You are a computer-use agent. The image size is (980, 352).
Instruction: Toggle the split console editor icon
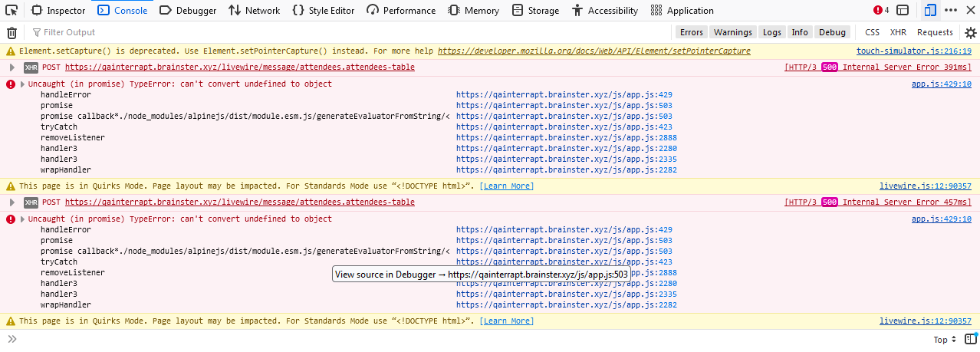[970, 339]
